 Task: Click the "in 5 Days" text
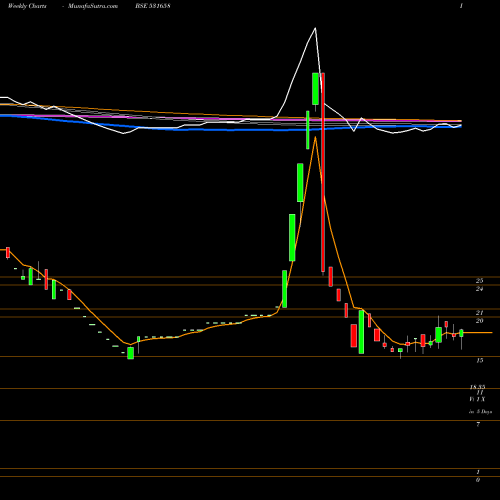(480, 412)
